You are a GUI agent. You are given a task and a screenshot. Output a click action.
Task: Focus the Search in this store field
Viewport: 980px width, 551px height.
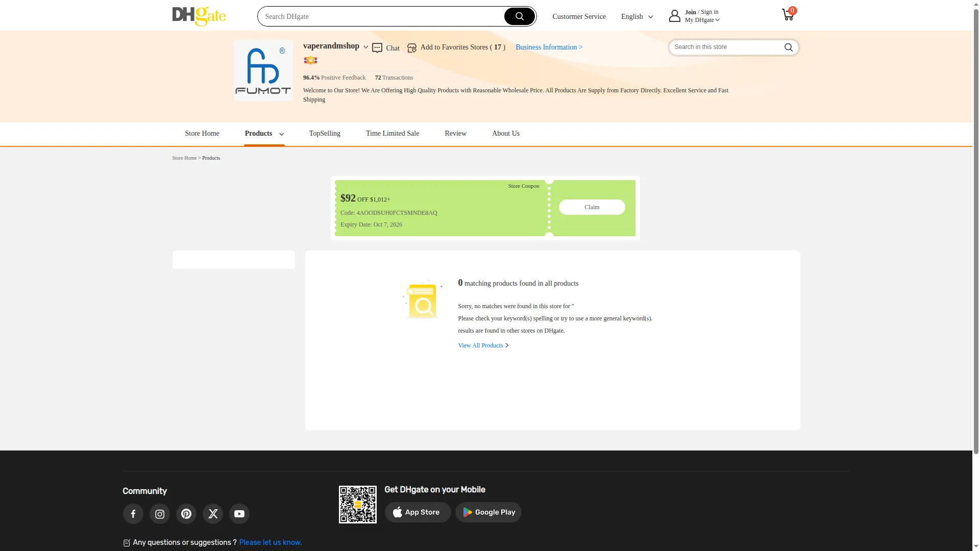727,47
